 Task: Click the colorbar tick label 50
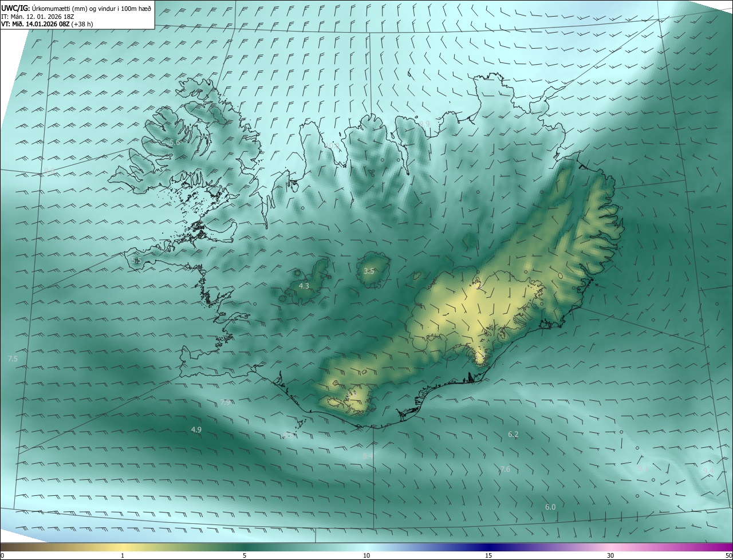coord(728,556)
